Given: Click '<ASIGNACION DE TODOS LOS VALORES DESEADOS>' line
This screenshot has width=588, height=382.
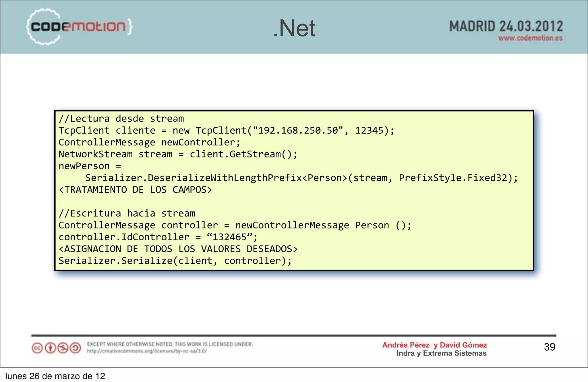Looking at the screenshot, I should coord(178,249).
